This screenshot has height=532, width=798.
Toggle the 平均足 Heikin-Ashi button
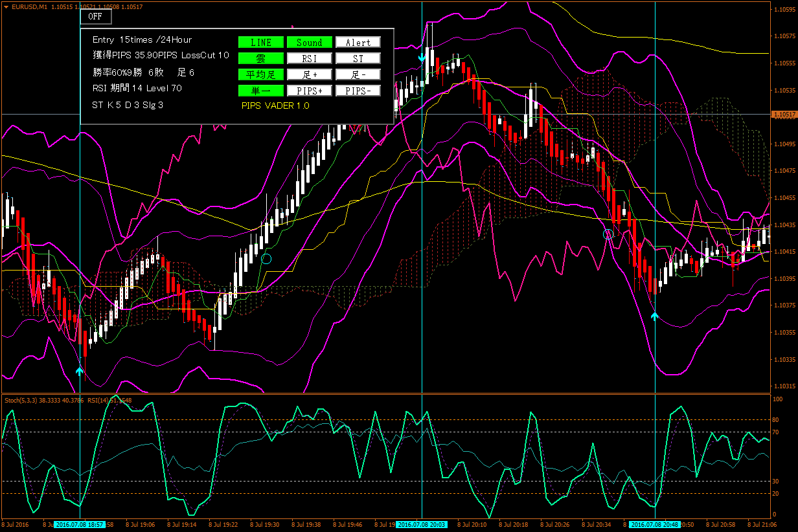tap(261, 74)
